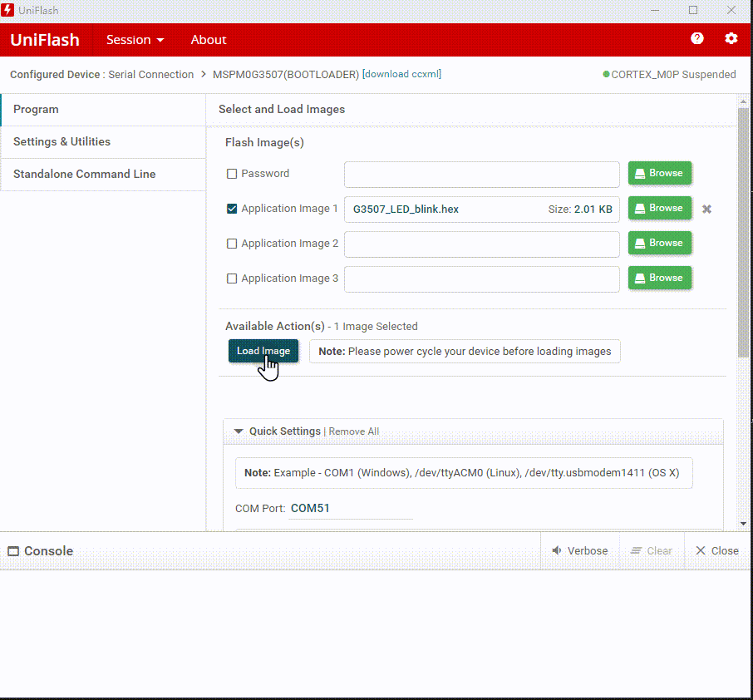Viewport: 753px width, 700px height.
Task: Select the Program tab
Action: click(103, 110)
